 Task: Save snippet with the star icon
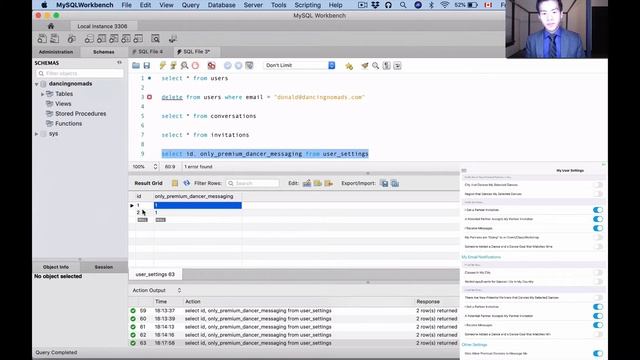349,66
